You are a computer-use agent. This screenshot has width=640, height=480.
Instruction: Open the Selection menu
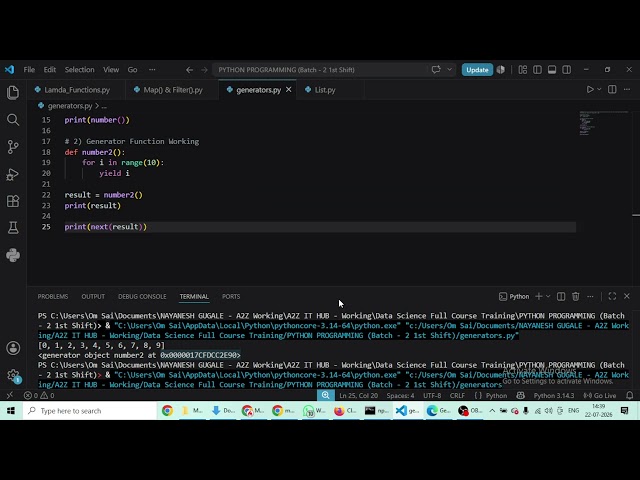[x=79, y=70]
